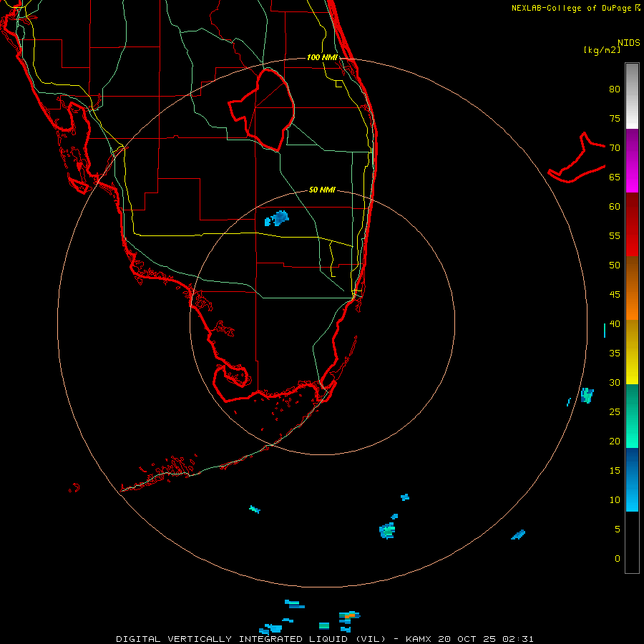644x644 pixels.
Task: Click the legend value 60
Action: 615,207
